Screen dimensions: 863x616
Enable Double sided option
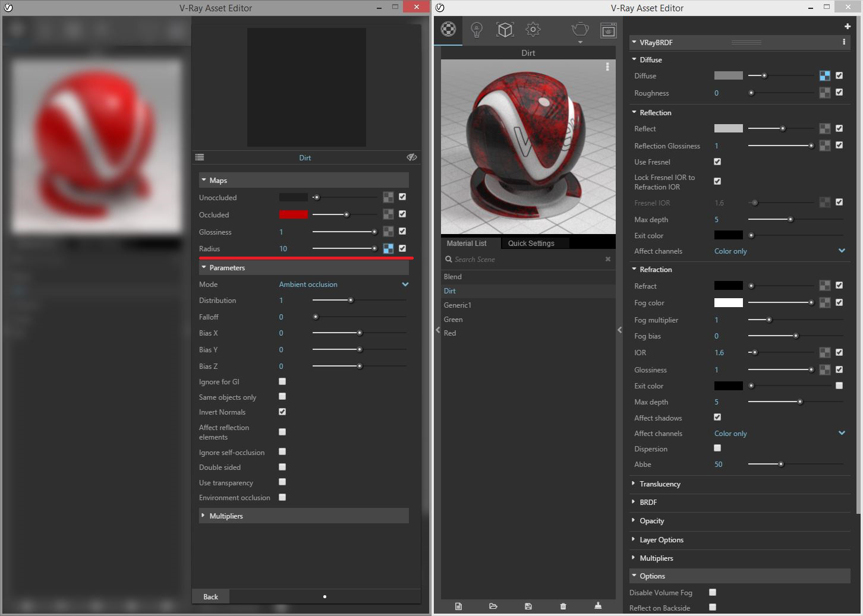point(282,467)
